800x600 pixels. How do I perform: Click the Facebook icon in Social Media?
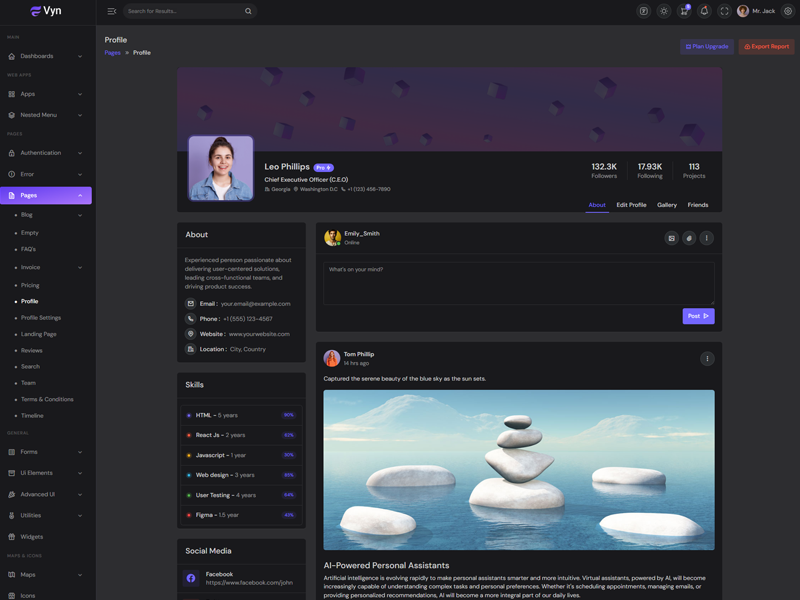pos(191,578)
